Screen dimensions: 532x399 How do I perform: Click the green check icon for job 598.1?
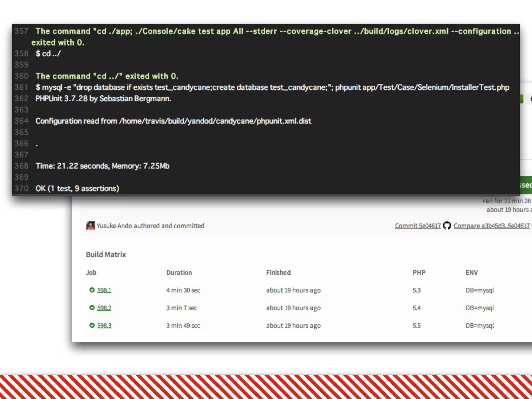click(x=92, y=290)
